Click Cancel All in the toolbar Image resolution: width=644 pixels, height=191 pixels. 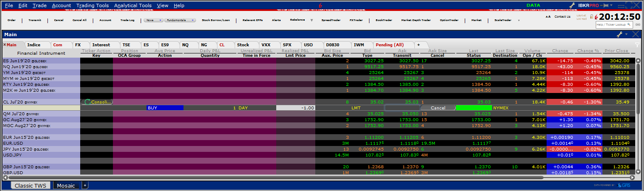click(79, 20)
